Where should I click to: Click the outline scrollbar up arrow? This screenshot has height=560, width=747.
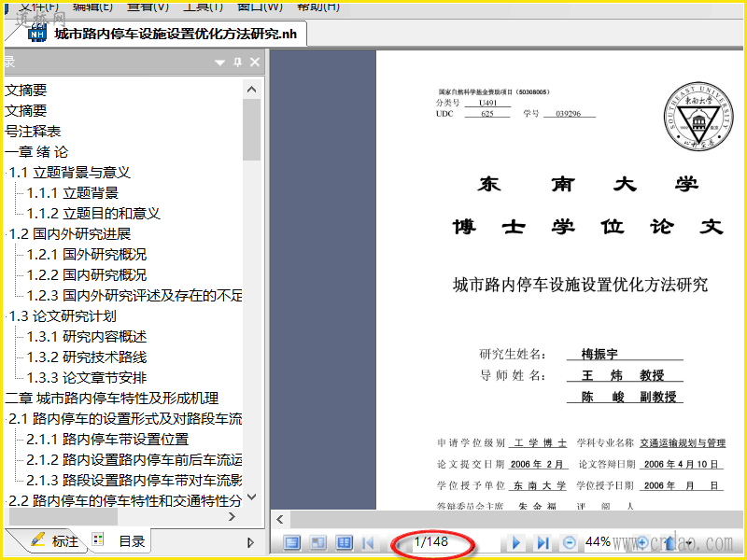[251, 90]
